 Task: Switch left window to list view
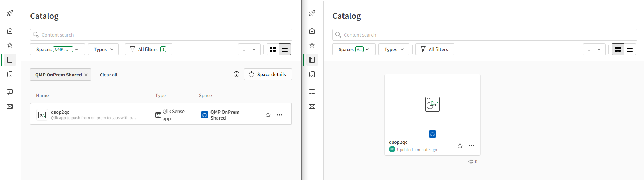[x=285, y=49]
